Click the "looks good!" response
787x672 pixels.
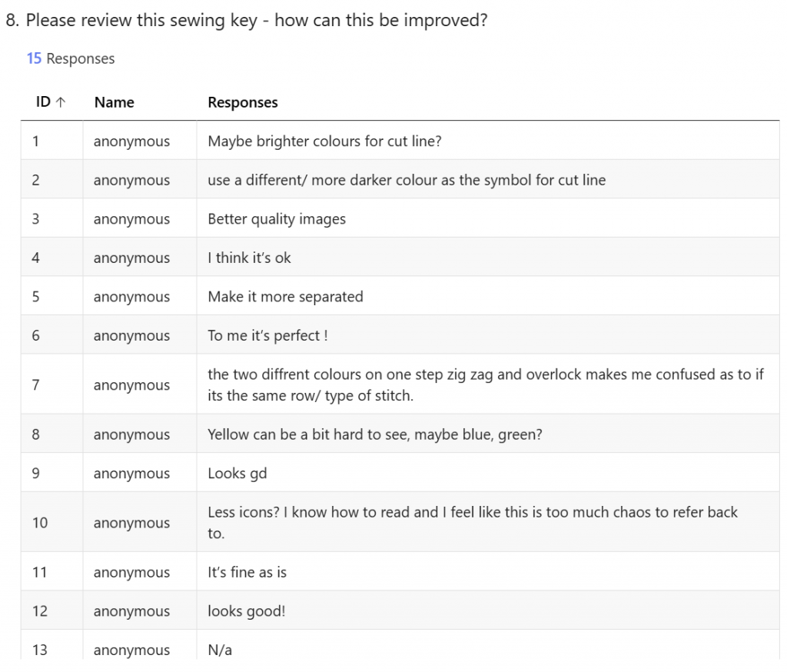[x=246, y=611]
